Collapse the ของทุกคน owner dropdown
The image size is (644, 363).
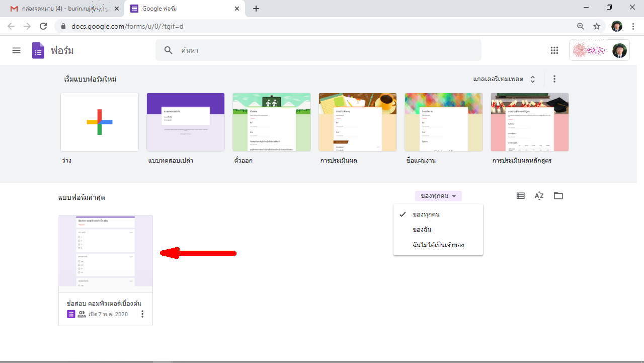pos(438,196)
